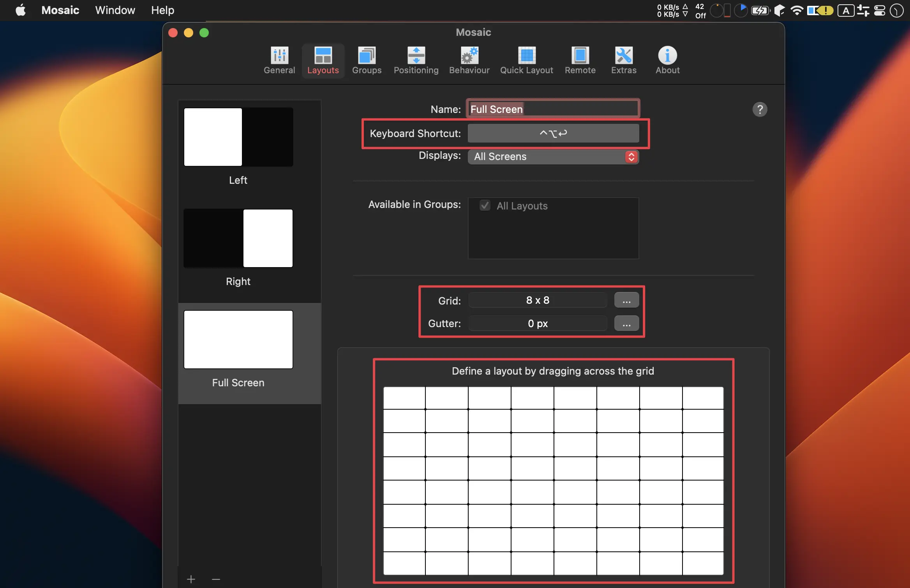The width and height of the screenshot is (910, 588).
Task: Open the Groups settings tab
Action: (367, 61)
